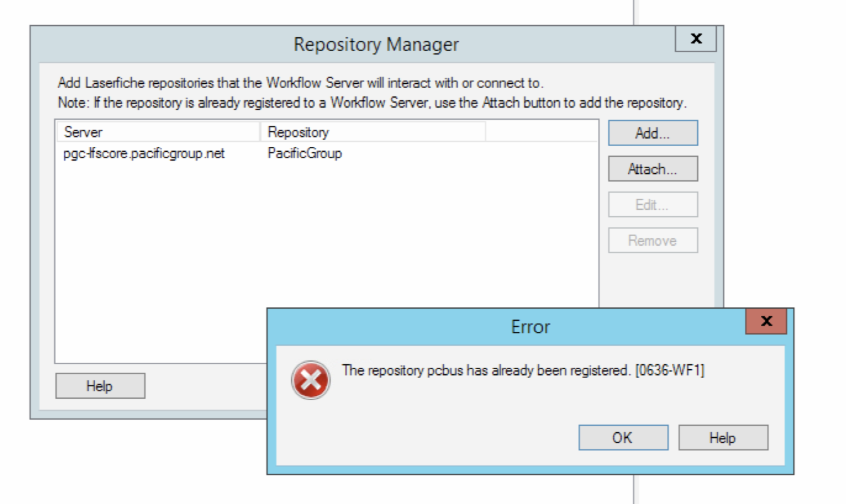The image size is (846, 504).
Task: Sort by the Repository column header
Action: (372, 132)
